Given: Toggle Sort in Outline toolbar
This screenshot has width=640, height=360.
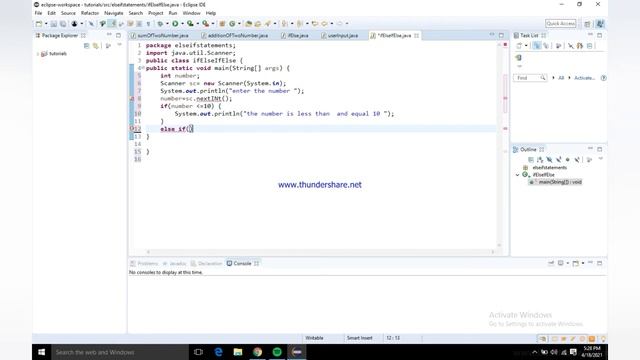Looking at the screenshot, I should click(540, 160).
